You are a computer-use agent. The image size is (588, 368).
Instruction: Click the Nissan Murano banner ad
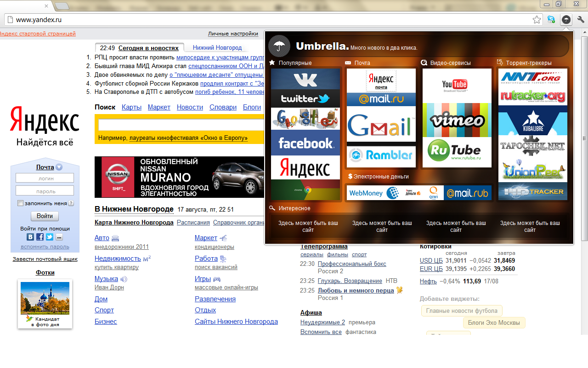(179, 177)
